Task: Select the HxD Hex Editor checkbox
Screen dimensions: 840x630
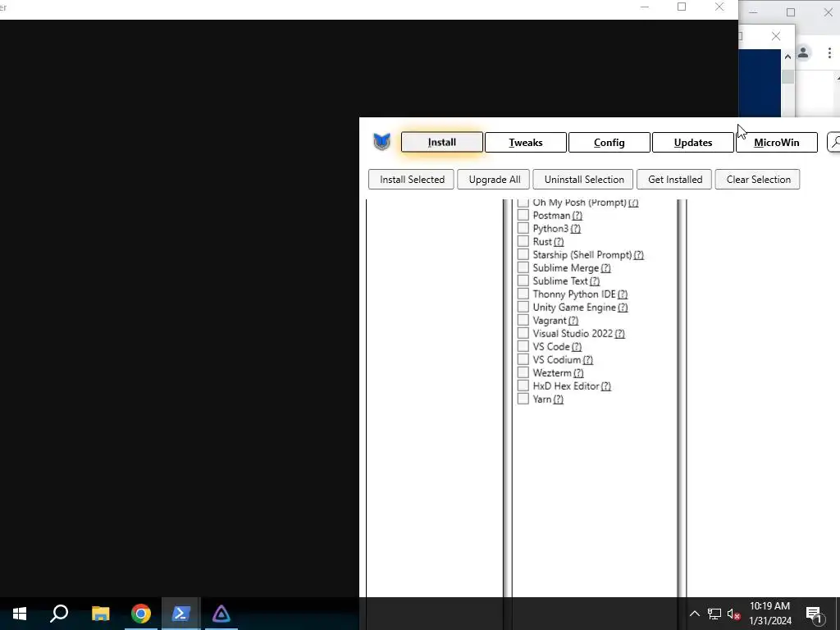Action: click(x=523, y=386)
